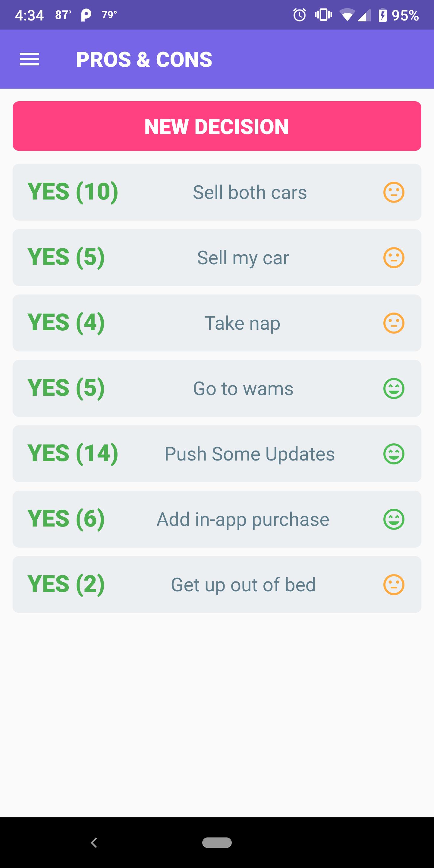The width and height of the screenshot is (434, 868).
Task: Tap the alarm clock status bar icon
Action: click(299, 15)
